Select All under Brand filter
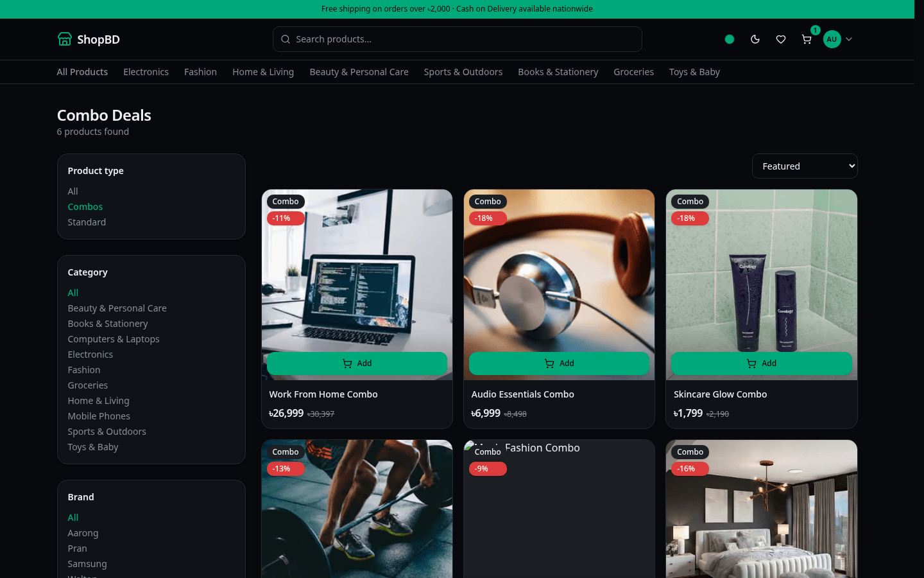Viewport: 924px width, 578px height. coord(73,518)
